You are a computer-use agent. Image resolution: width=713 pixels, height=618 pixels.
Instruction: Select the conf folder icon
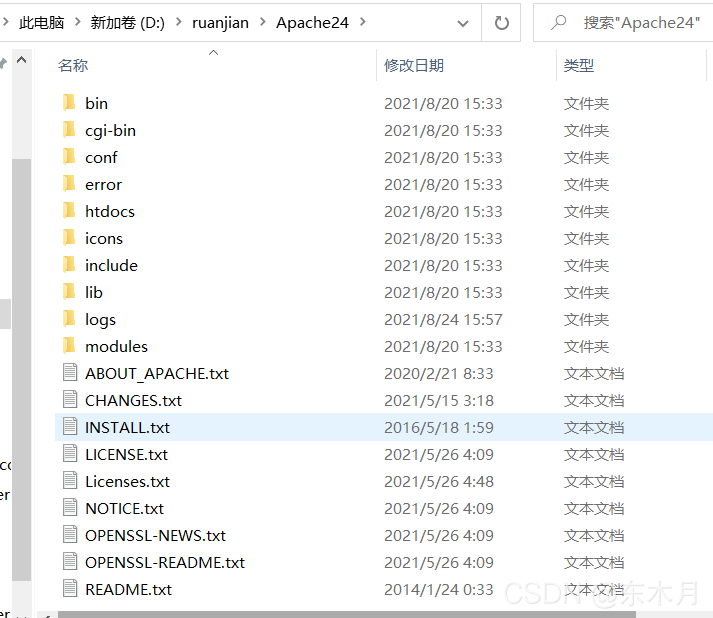[70, 157]
